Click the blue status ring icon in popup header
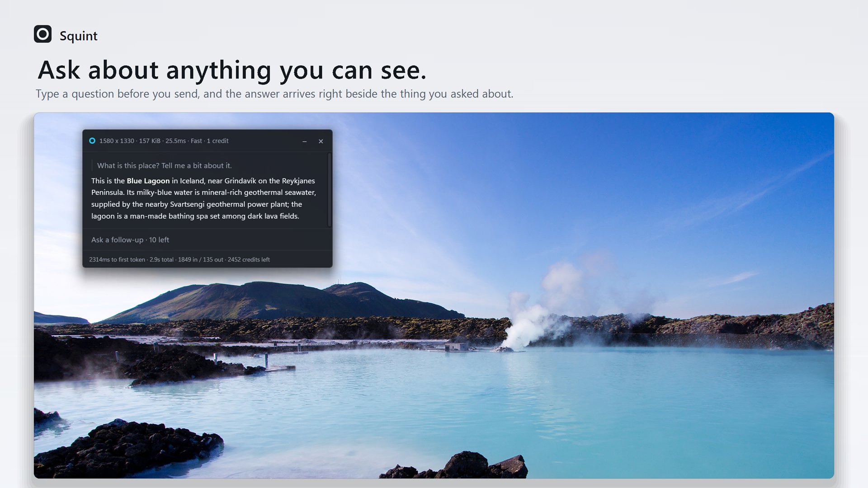 [x=92, y=141]
